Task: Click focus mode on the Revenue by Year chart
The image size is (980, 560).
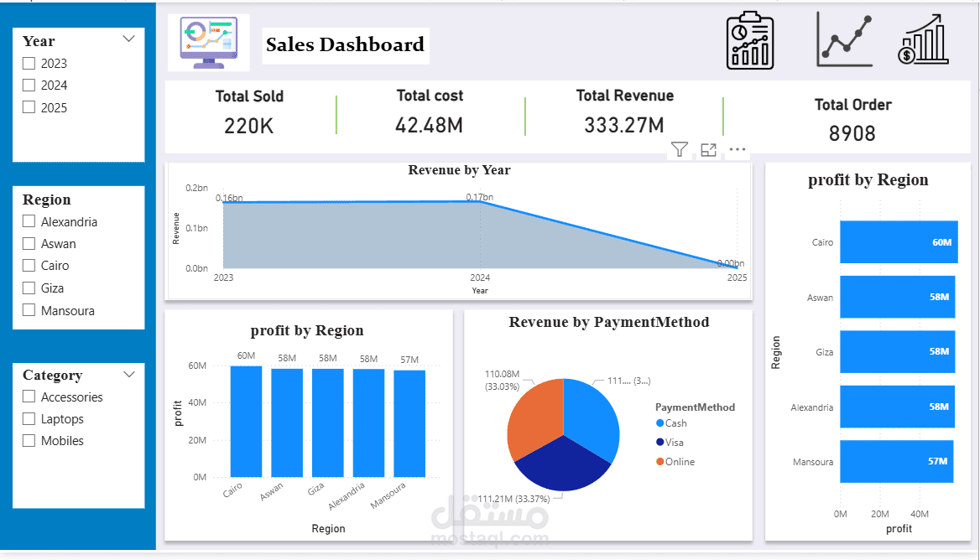Action: click(x=707, y=148)
